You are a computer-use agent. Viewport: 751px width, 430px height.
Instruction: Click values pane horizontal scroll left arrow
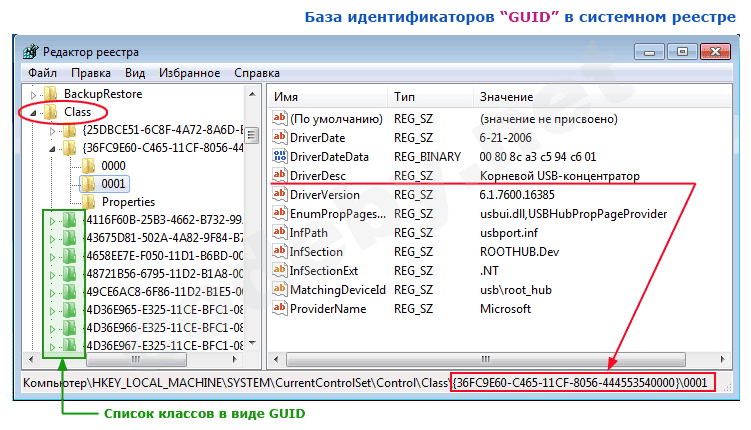click(276, 359)
